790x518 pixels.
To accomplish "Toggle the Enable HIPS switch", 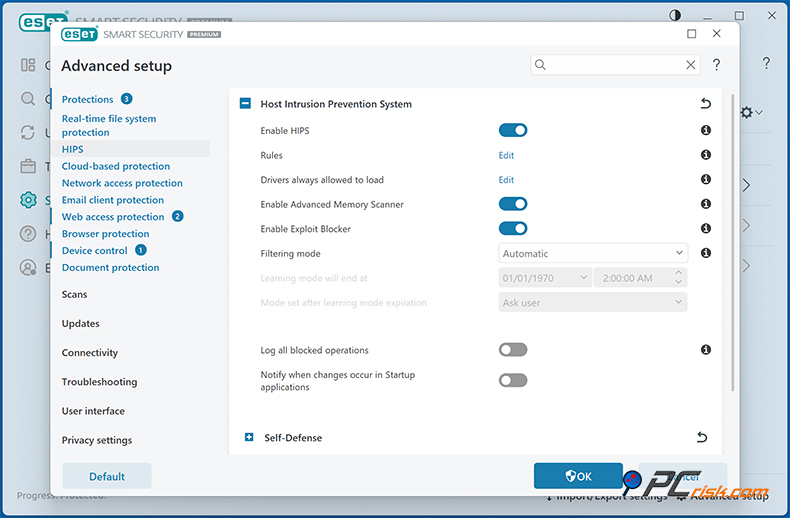I will [x=513, y=131].
